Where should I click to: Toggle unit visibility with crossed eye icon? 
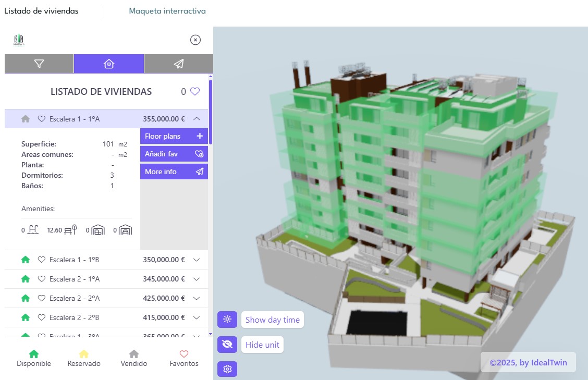point(227,345)
